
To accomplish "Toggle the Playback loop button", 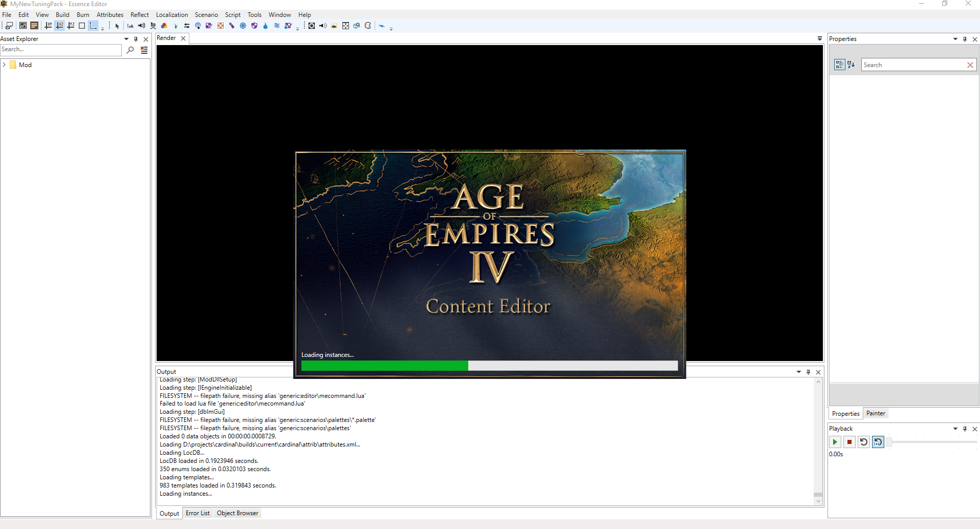I will pyautogui.click(x=878, y=442).
